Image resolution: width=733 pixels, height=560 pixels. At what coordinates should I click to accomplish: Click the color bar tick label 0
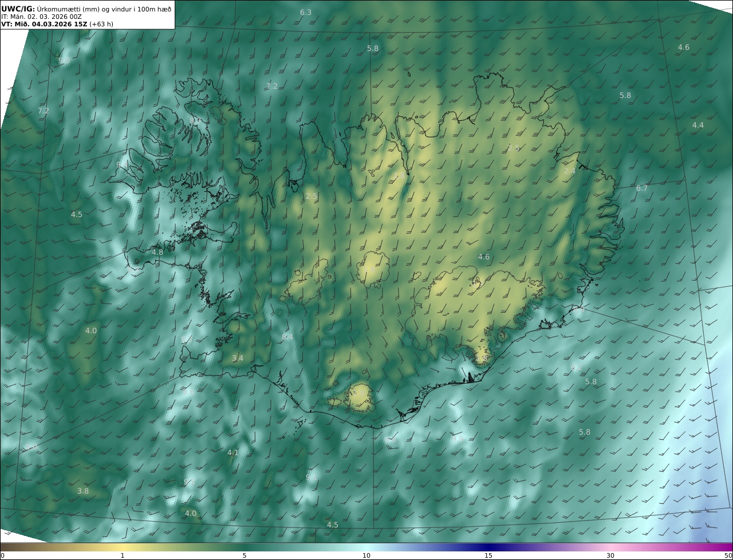click(x=2, y=555)
